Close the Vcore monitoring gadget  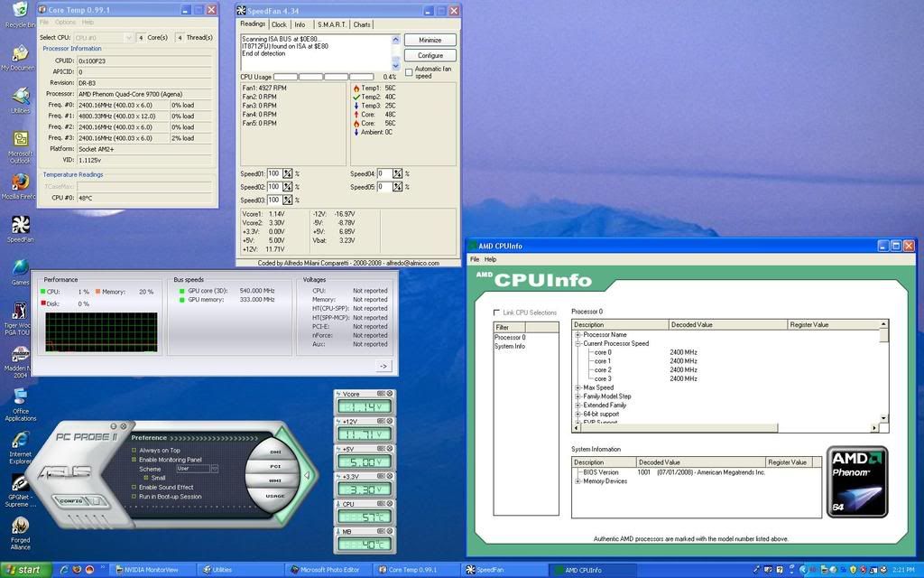coord(391,394)
